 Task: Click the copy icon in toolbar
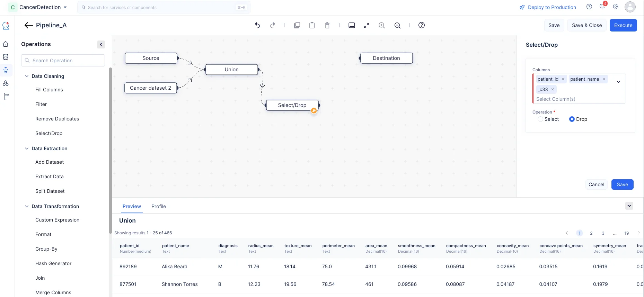pos(297,25)
